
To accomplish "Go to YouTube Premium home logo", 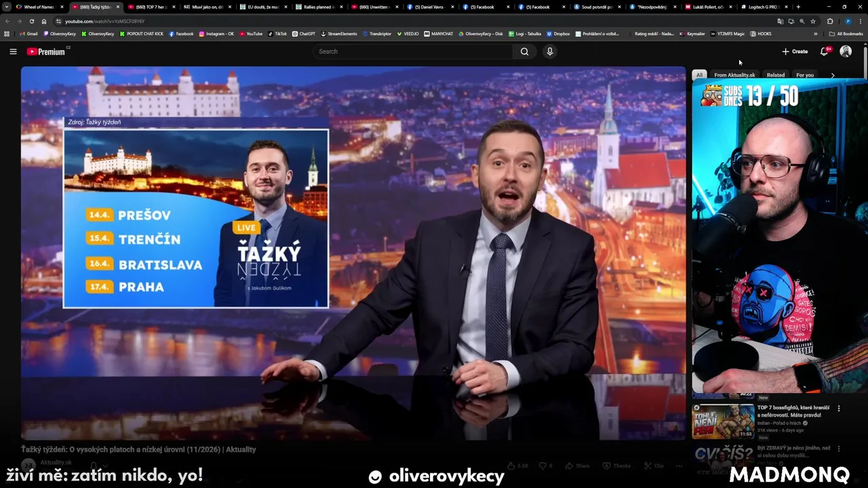I will pyautogui.click(x=47, y=52).
